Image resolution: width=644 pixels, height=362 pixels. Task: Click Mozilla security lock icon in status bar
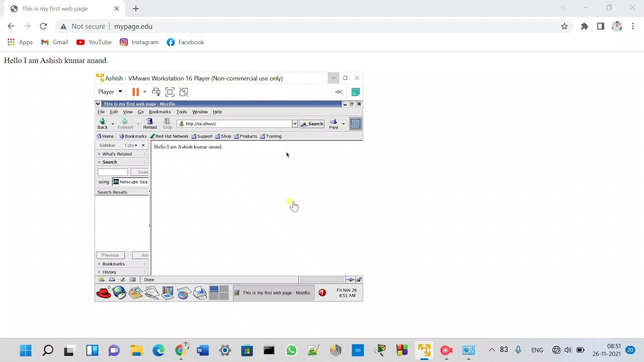point(359,280)
